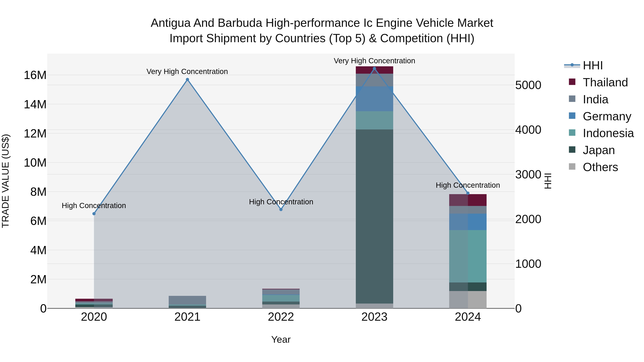Click the 3000 right axis tick label
This screenshot has height=362, width=644.
tap(528, 174)
